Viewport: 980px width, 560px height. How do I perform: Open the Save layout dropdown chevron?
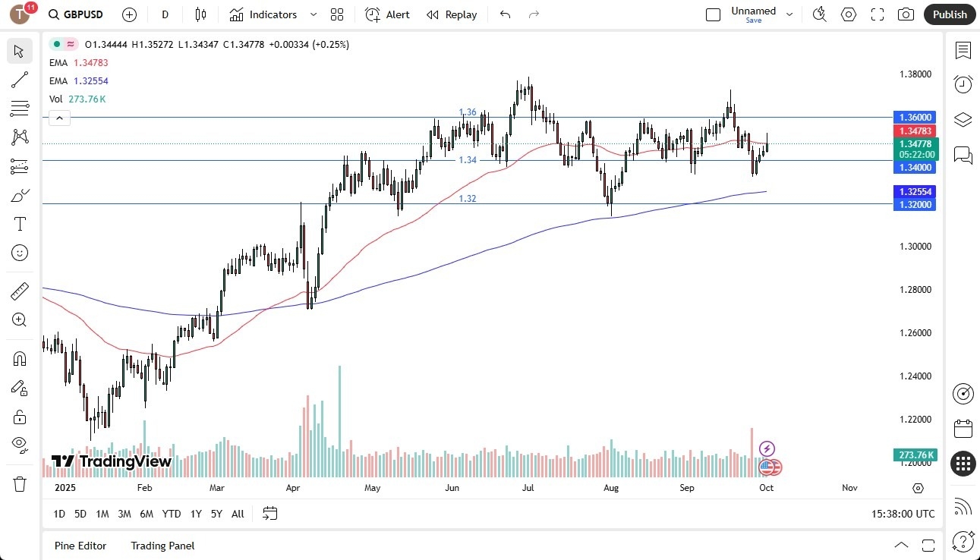[789, 14]
